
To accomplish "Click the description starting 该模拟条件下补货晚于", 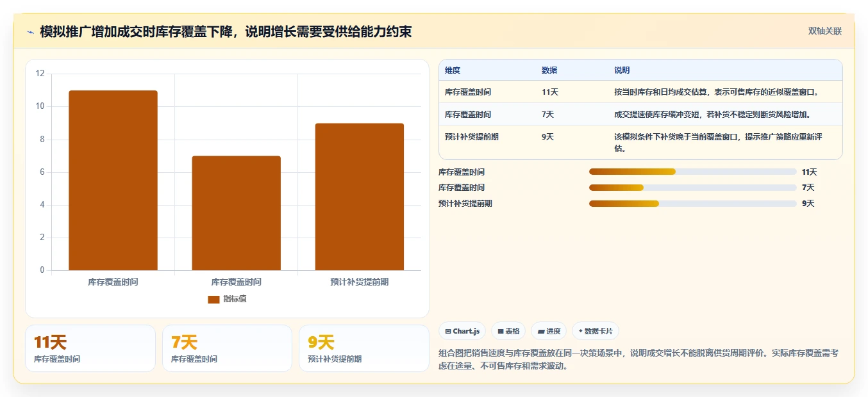I will click(718, 143).
